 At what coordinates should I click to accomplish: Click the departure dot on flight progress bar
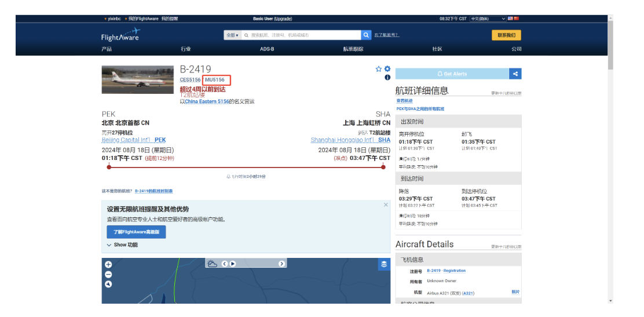pos(109,167)
